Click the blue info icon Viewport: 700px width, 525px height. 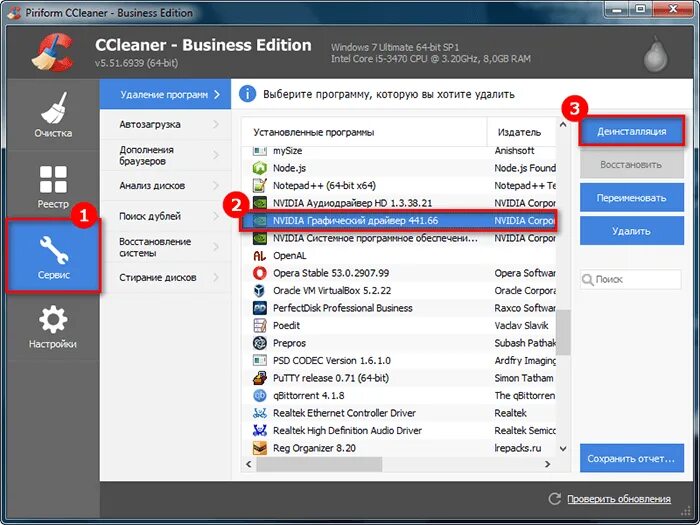247,94
